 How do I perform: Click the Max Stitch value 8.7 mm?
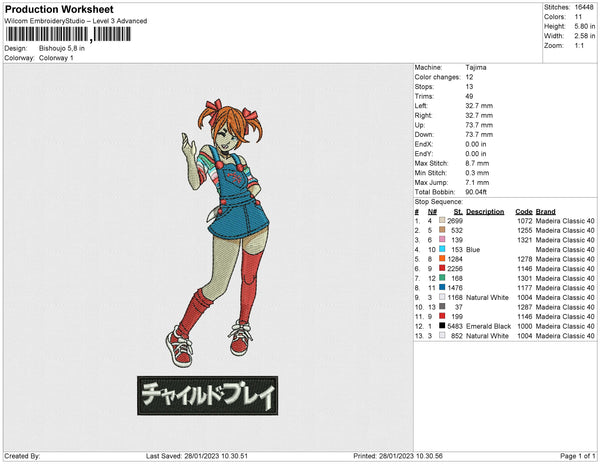point(477,163)
